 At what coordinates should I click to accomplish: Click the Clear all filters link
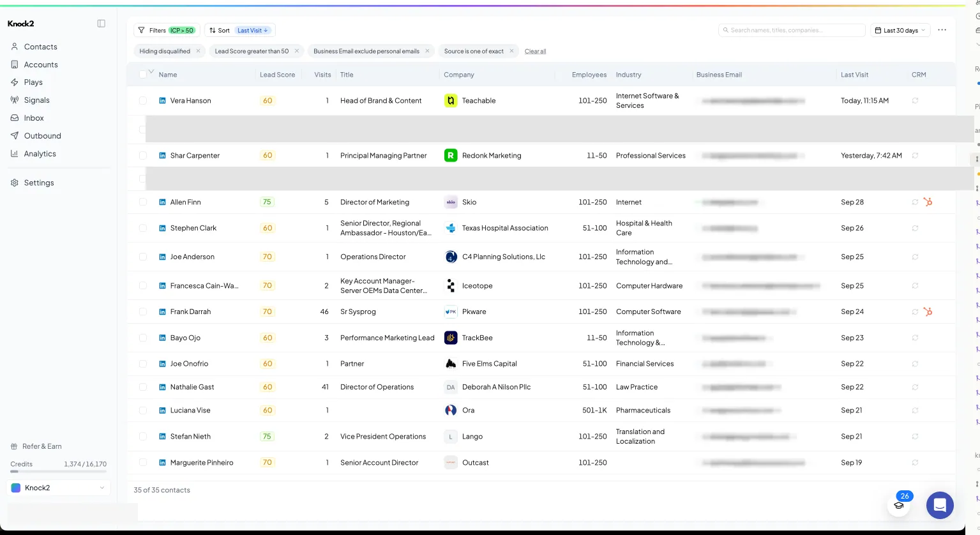535,51
